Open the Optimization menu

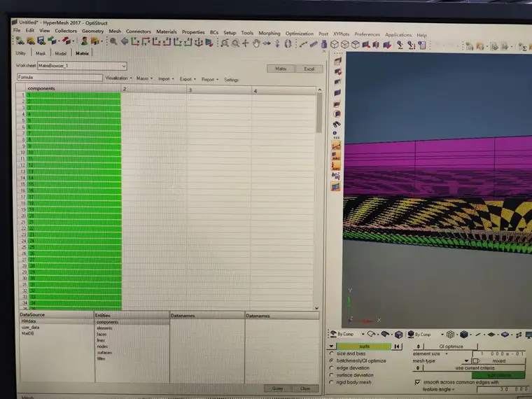pos(300,34)
